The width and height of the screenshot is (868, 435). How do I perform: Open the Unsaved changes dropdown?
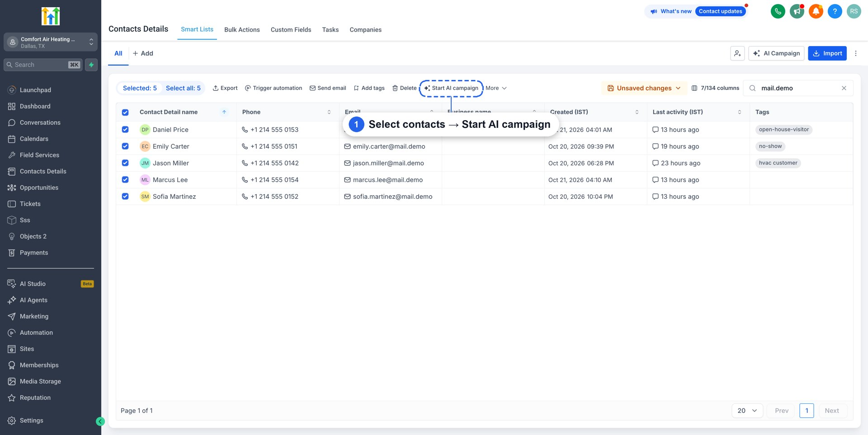tap(644, 88)
